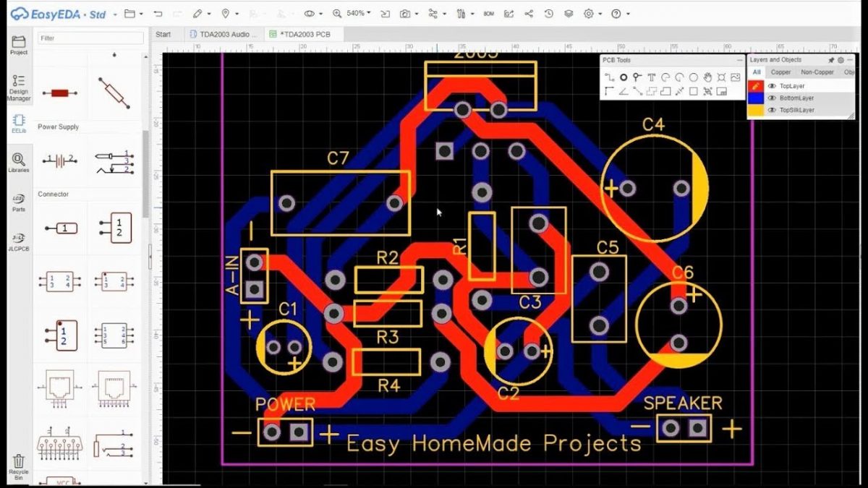Minimize the PCB Tools panel
The height and width of the screenshot is (488, 868).
coord(740,60)
